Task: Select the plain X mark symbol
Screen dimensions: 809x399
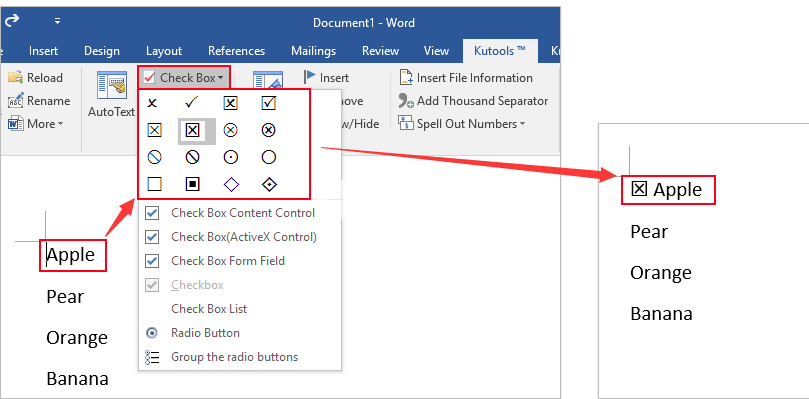Action: [152, 104]
